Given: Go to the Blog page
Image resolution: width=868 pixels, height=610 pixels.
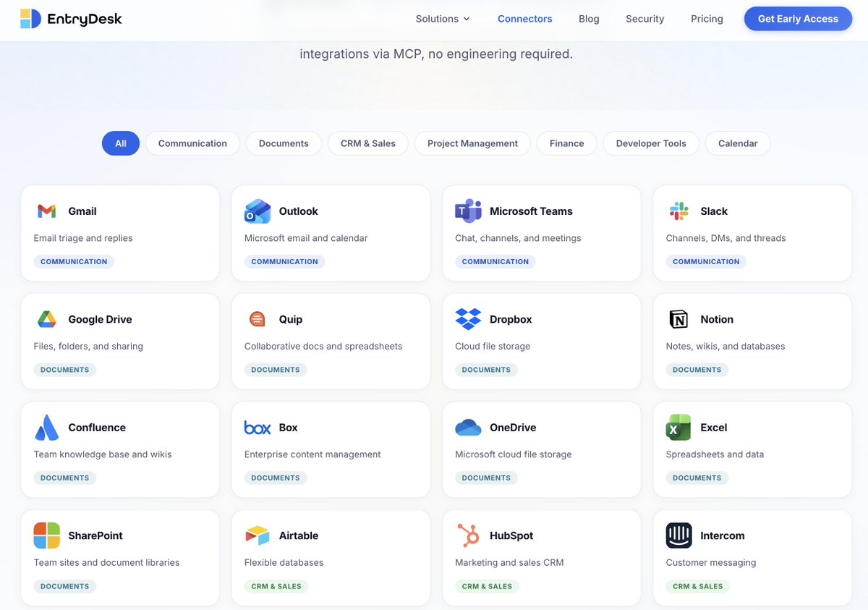Looking at the screenshot, I should coord(589,19).
